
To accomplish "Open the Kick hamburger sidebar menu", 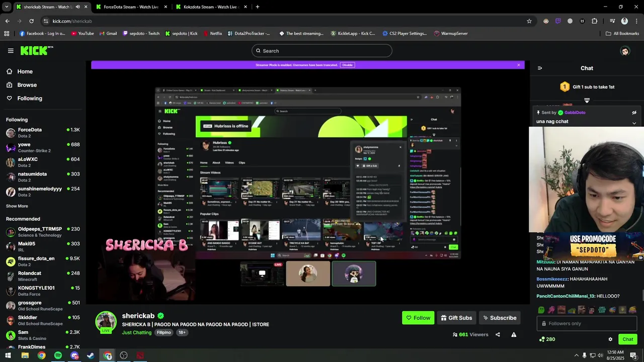I will [11, 51].
